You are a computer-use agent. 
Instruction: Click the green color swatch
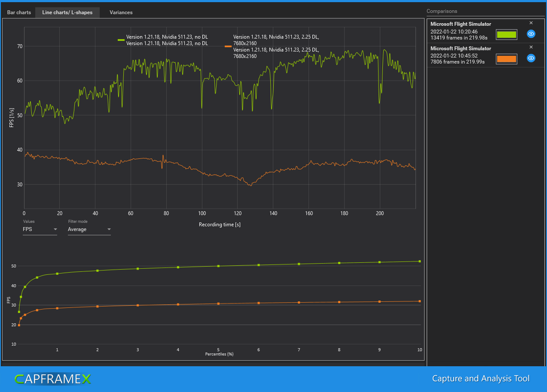[506, 34]
